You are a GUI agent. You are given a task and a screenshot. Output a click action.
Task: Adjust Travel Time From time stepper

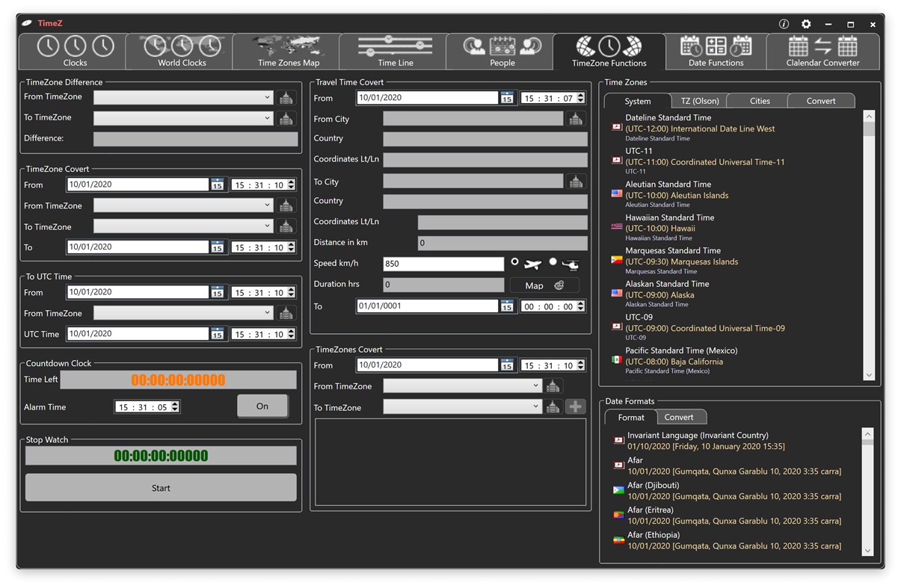click(581, 98)
